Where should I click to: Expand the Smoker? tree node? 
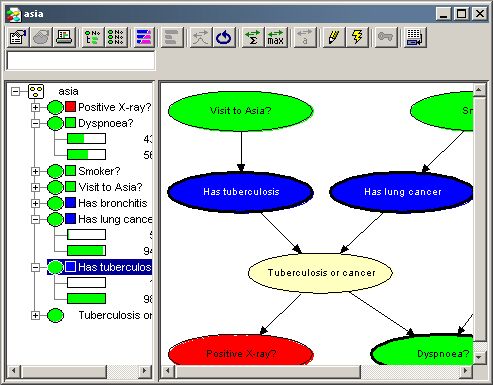click(35, 171)
